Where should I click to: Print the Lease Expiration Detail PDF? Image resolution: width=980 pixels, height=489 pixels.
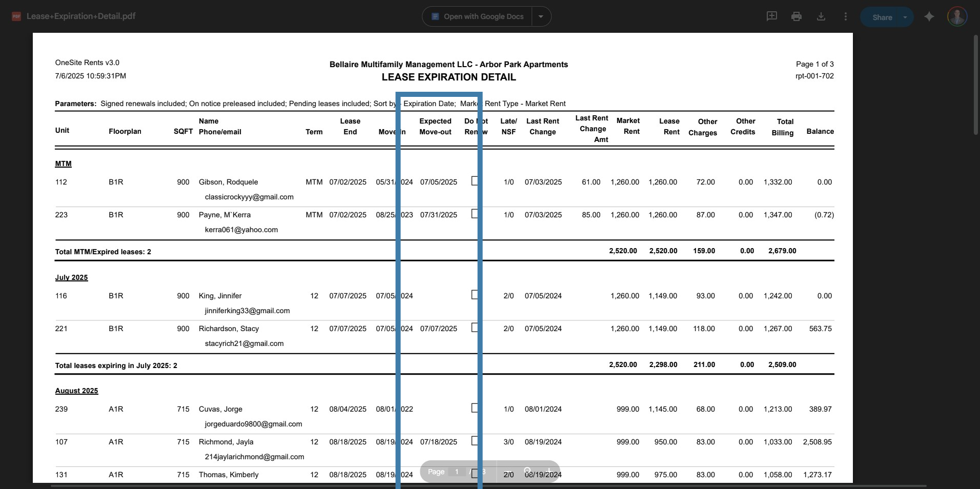pyautogui.click(x=796, y=16)
